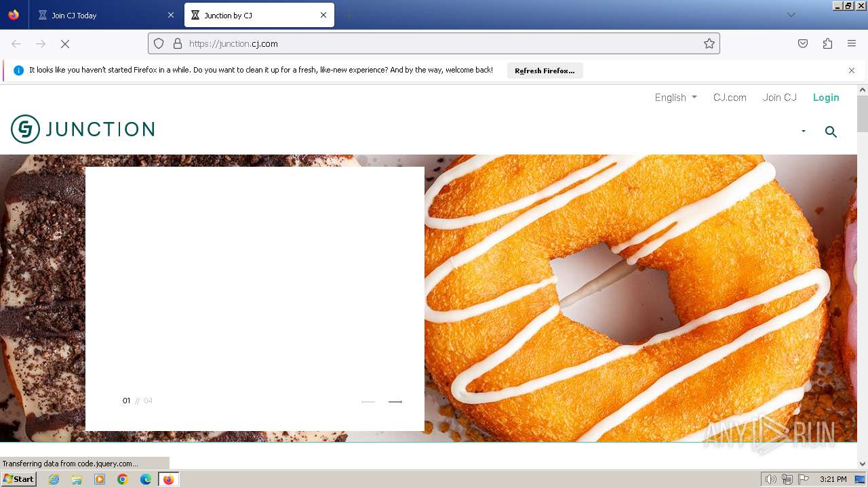This screenshot has height=488, width=868.
Task: Open the Join CJ link
Action: coord(780,98)
